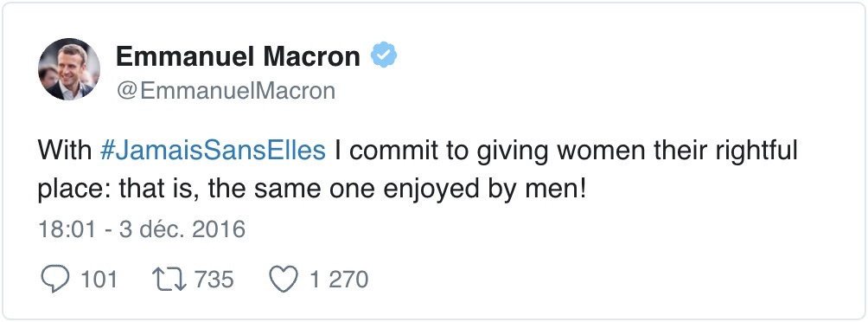Image resolution: width=868 pixels, height=322 pixels.
Task: Like the tweet with the heart icon
Action: [x=284, y=280]
